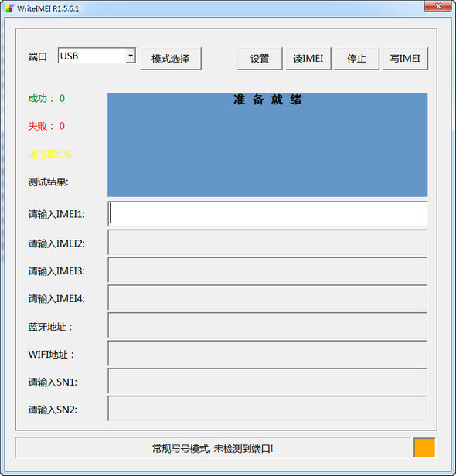Click the orange status indicator square
The width and height of the screenshot is (456, 476).
pyautogui.click(x=424, y=447)
